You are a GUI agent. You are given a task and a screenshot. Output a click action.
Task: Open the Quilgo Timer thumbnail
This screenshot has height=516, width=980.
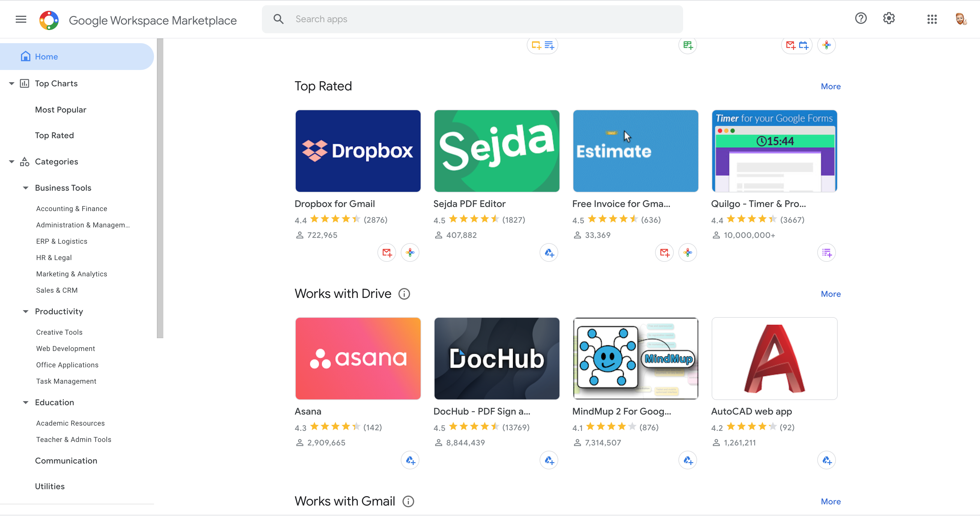(774, 151)
